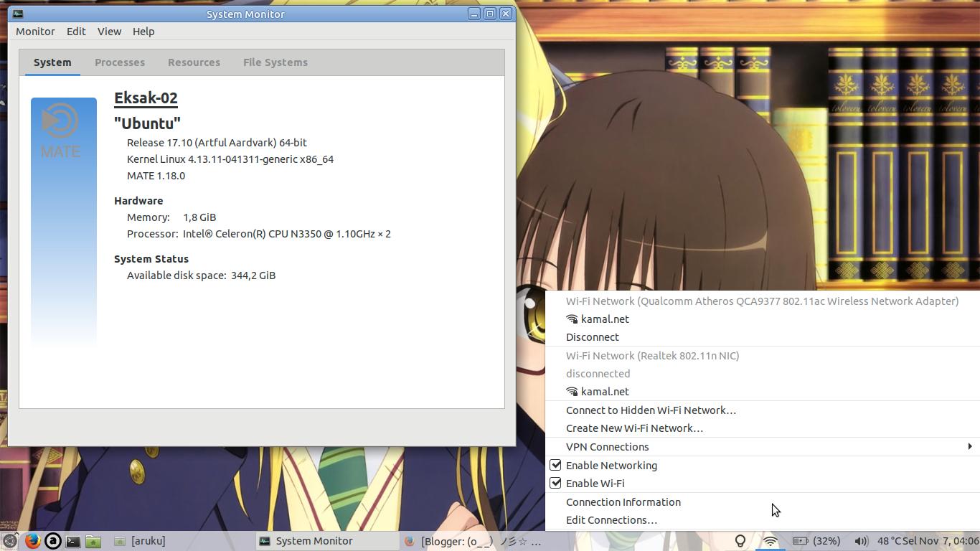
Task: Open the home folder launcher icon
Action: [93, 541]
